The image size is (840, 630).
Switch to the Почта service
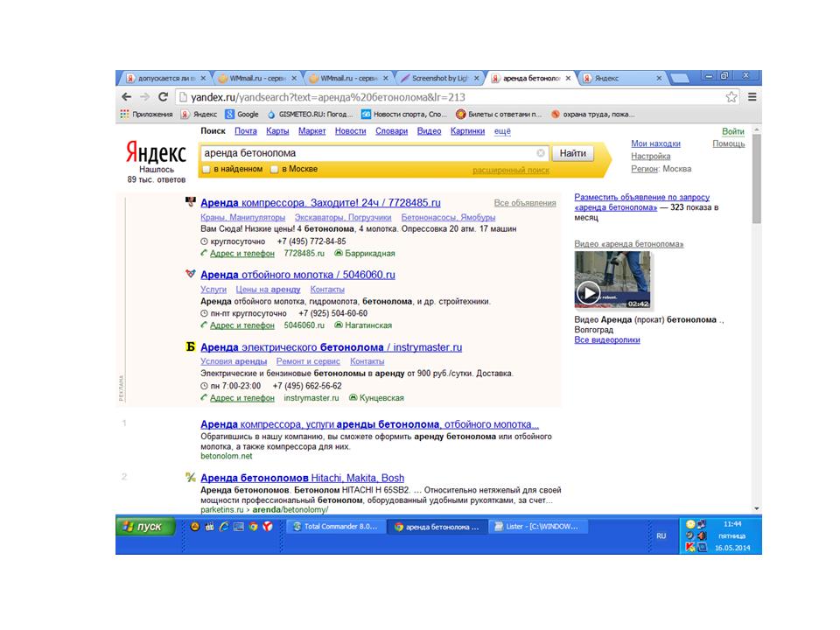245,131
